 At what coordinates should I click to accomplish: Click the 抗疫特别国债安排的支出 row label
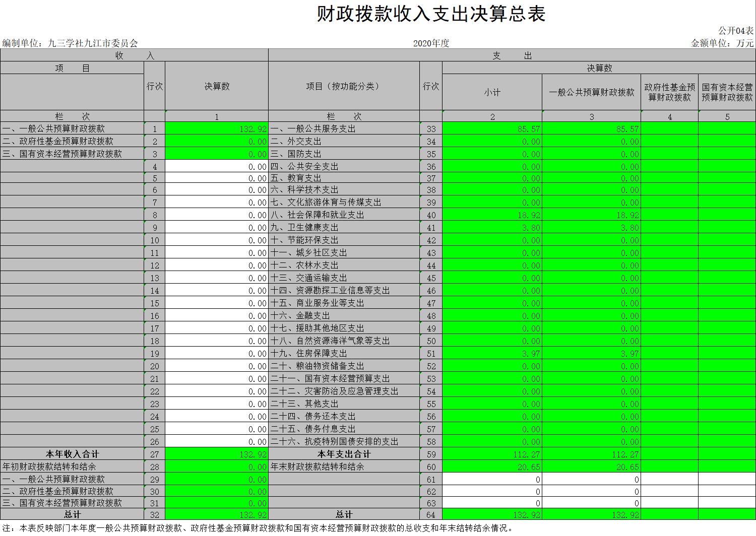tap(334, 442)
